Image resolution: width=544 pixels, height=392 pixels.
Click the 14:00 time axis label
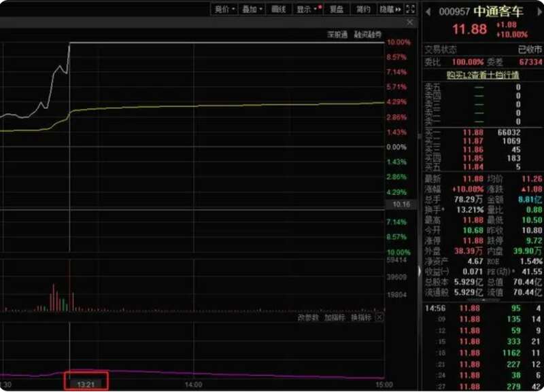click(193, 385)
